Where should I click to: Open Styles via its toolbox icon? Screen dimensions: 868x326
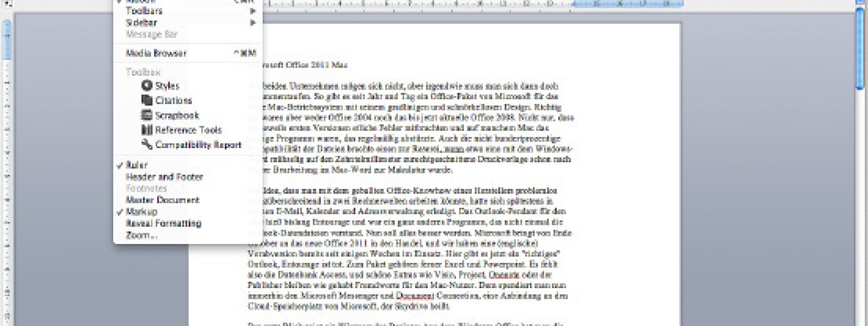click(x=147, y=86)
